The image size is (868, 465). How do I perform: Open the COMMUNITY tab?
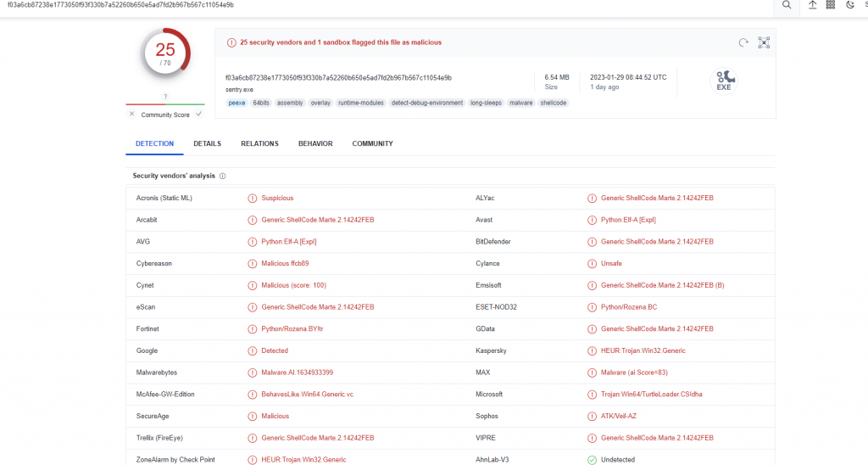(373, 143)
